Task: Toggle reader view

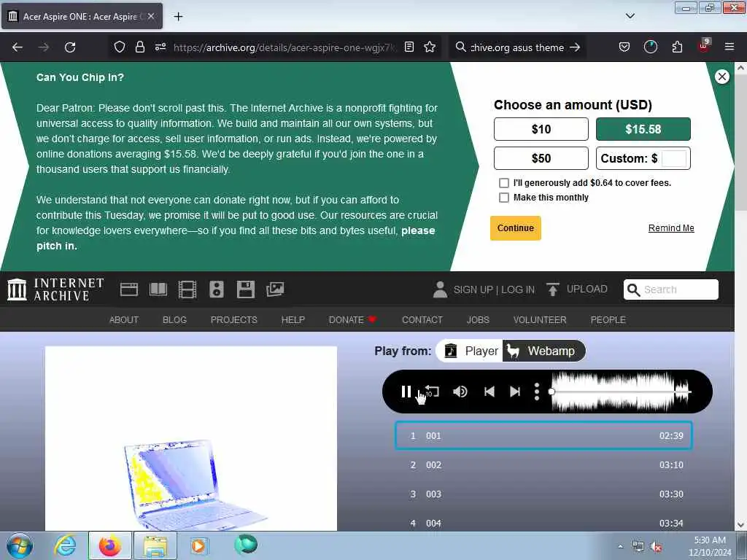Action: (x=409, y=47)
